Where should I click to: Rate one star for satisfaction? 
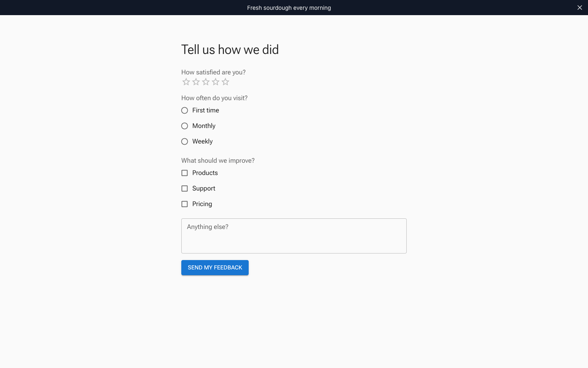click(186, 82)
